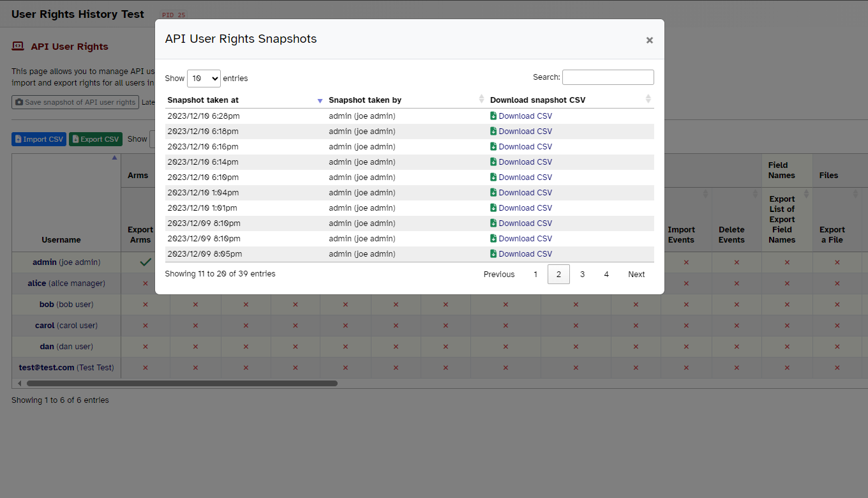Download CSV for 2023/12/10 1:04pm snapshot
868x498 pixels.
click(521, 193)
